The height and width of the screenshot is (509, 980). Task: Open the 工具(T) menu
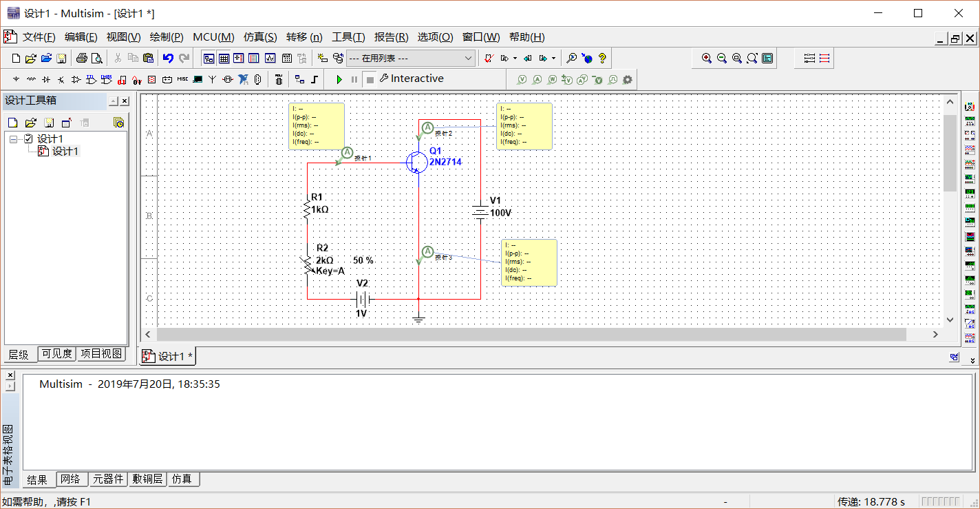[348, 37]
